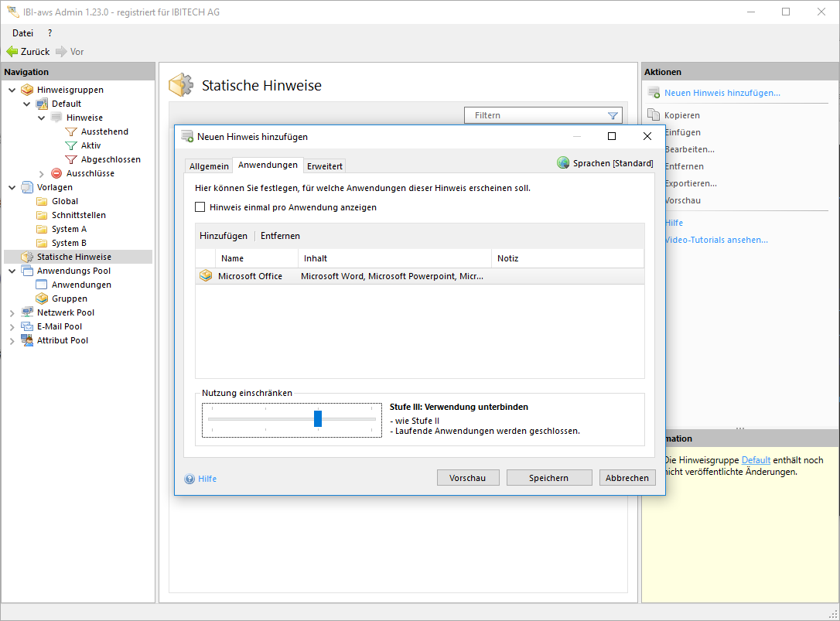
Task: Click the Hinzufügen toolbar item
Action: [224, 236]
